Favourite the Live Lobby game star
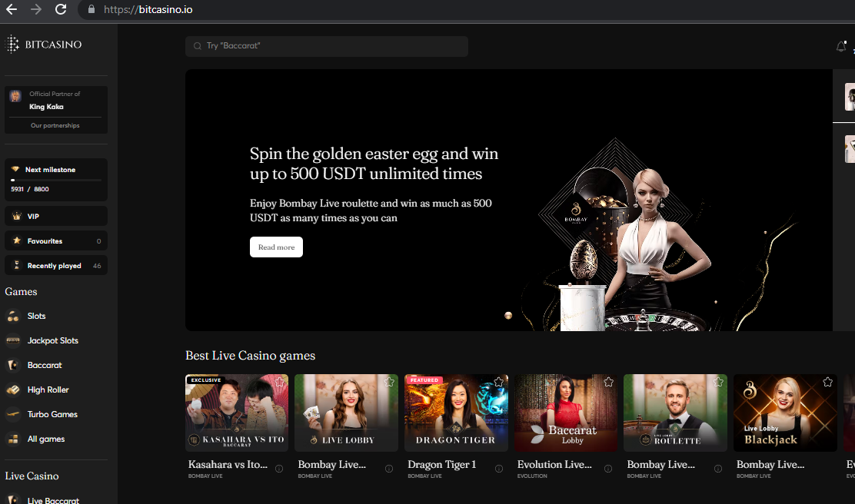Screen dimensions: 855x504 click(x=389, y=382)
